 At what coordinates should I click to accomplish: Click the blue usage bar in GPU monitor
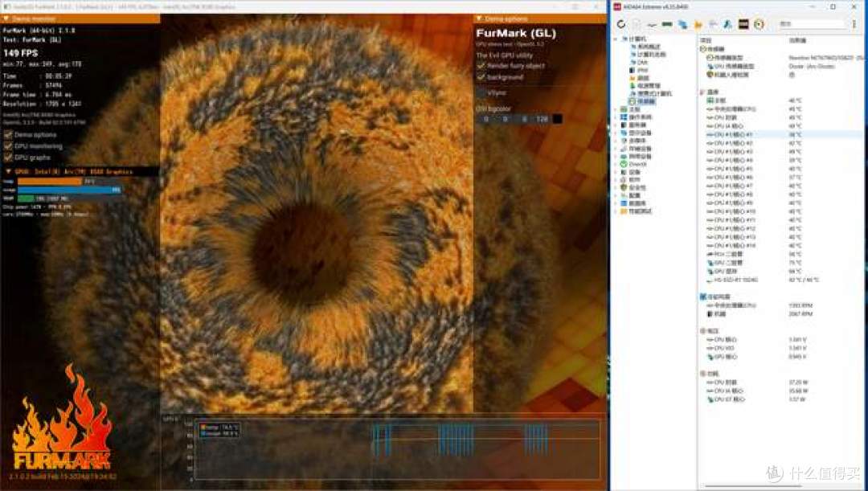point(69,190)
